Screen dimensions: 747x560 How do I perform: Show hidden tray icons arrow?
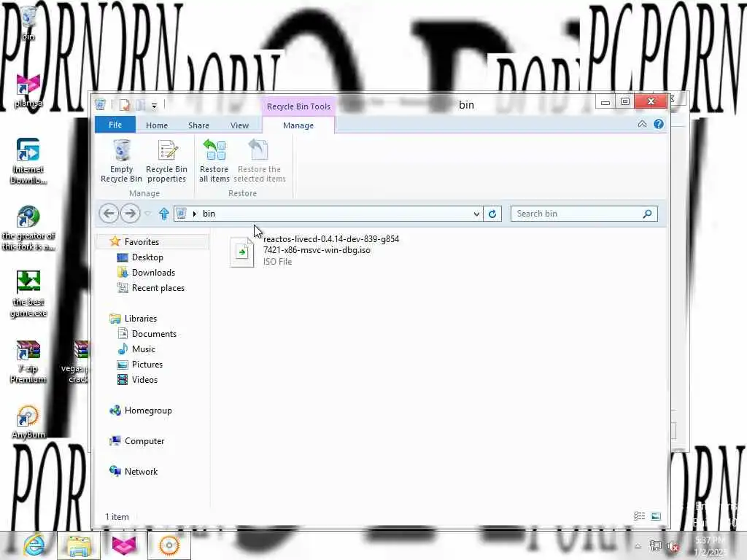(638, 547)
